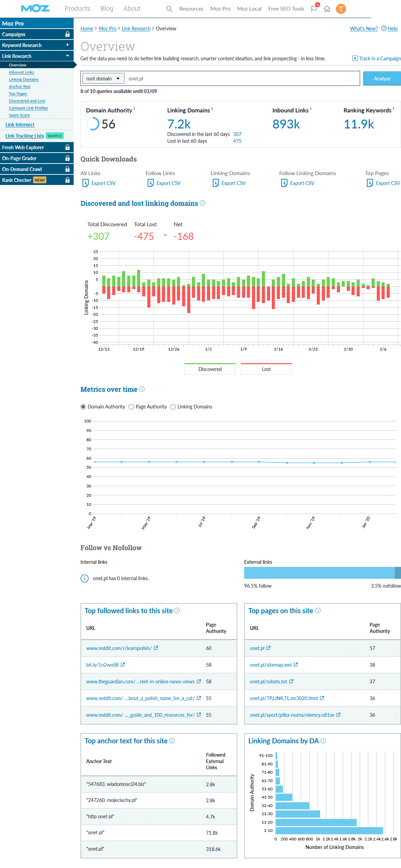Click the Top Pages download icon
The height and width of the screenshot is (868, 401).
coord(370,183)
